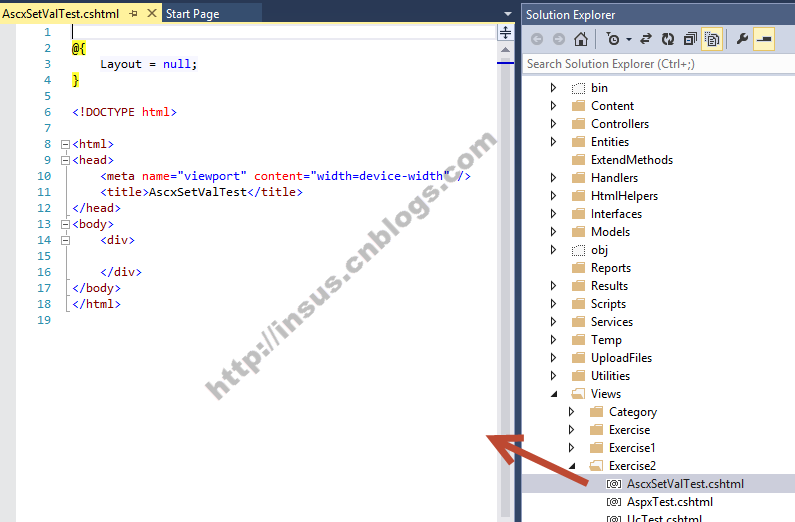This screenshot has height=522, width=795.
Task: Expand the Interfaces folder node
Action: (554, 213)
